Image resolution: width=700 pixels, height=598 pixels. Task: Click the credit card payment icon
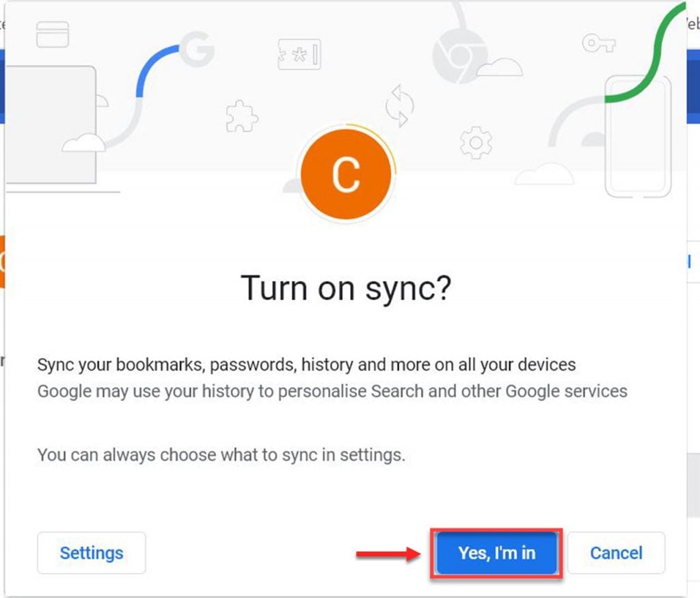pos(53,34)
